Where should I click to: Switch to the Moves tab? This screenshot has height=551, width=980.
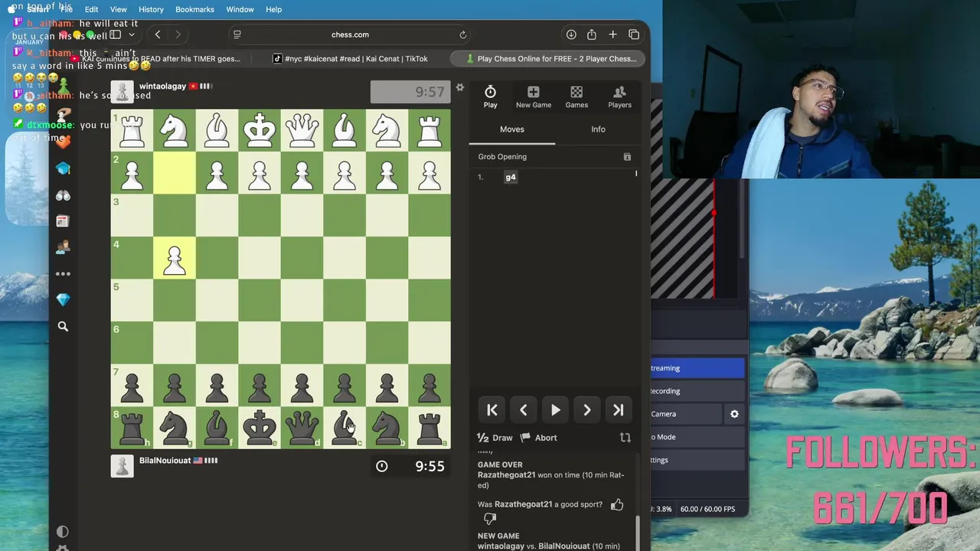[512, 129]
